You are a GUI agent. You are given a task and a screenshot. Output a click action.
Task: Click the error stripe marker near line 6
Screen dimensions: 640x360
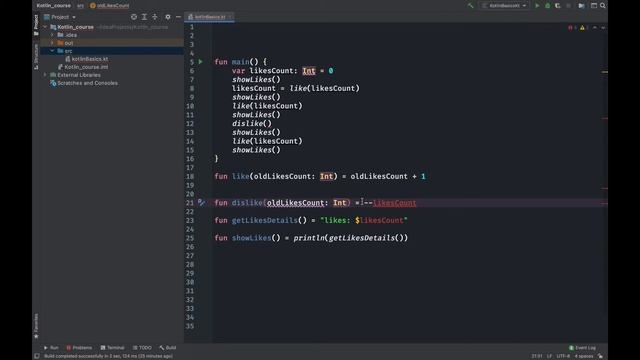604,72
